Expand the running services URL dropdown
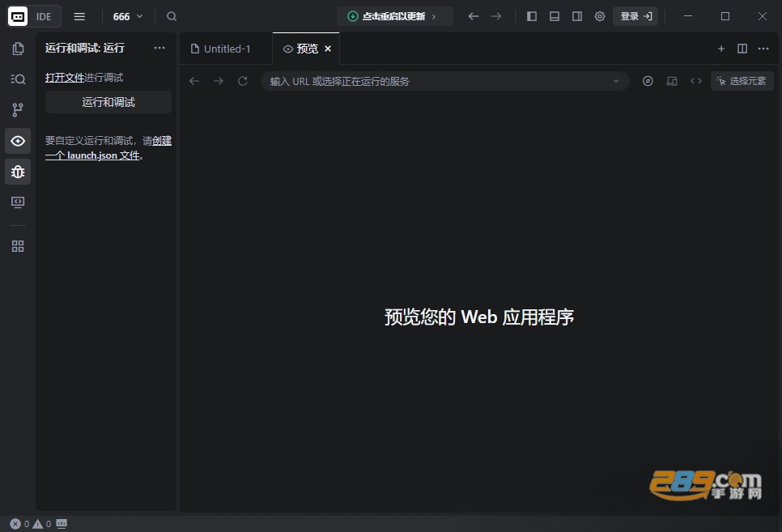The width and height of the screenshot is (782, 532). point(616,81)
